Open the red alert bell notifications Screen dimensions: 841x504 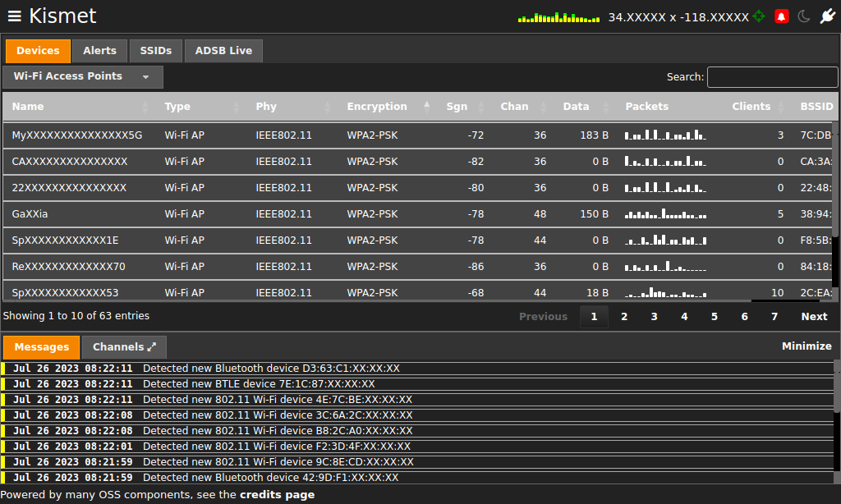(782, 16)
